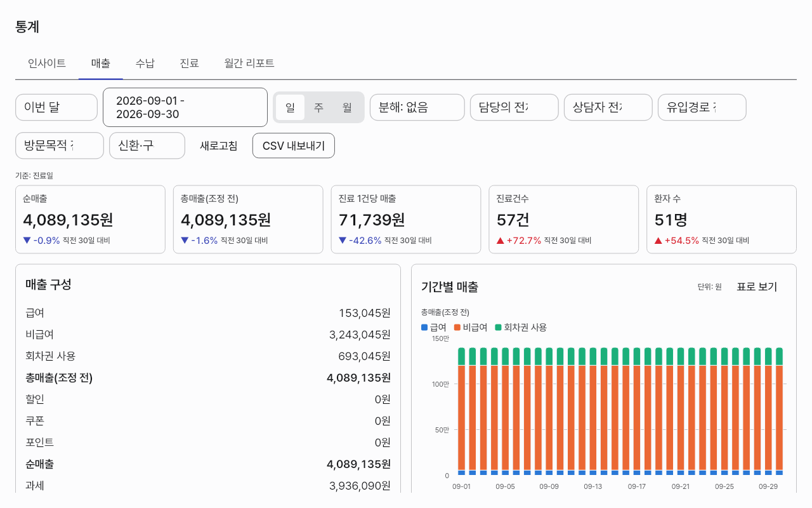Click the down triangle beside -0.9%
Viewport: 812px width, 508px height.
tap(27, 240)
